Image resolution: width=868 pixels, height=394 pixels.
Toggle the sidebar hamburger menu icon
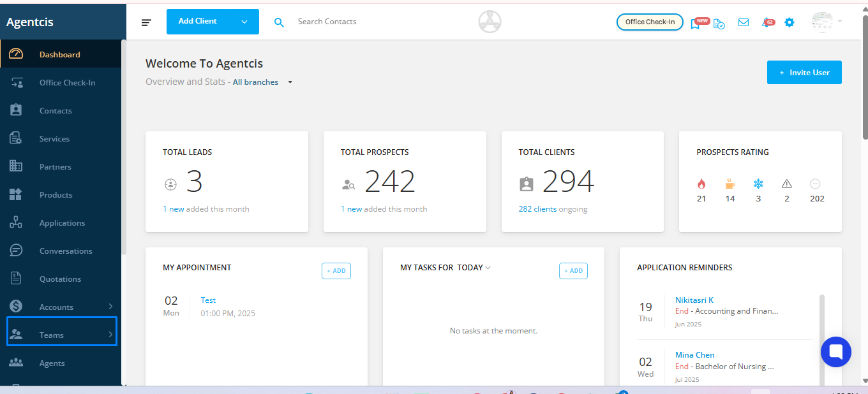coord(147,22)
